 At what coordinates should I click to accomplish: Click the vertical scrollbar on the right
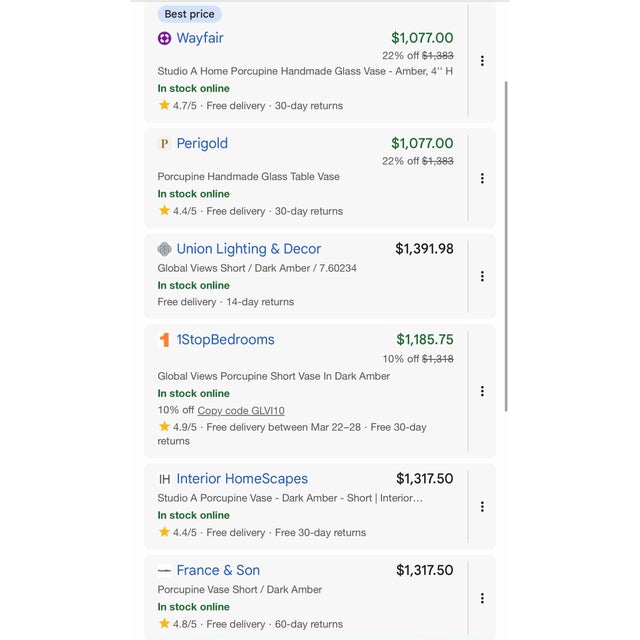point(507,245)
